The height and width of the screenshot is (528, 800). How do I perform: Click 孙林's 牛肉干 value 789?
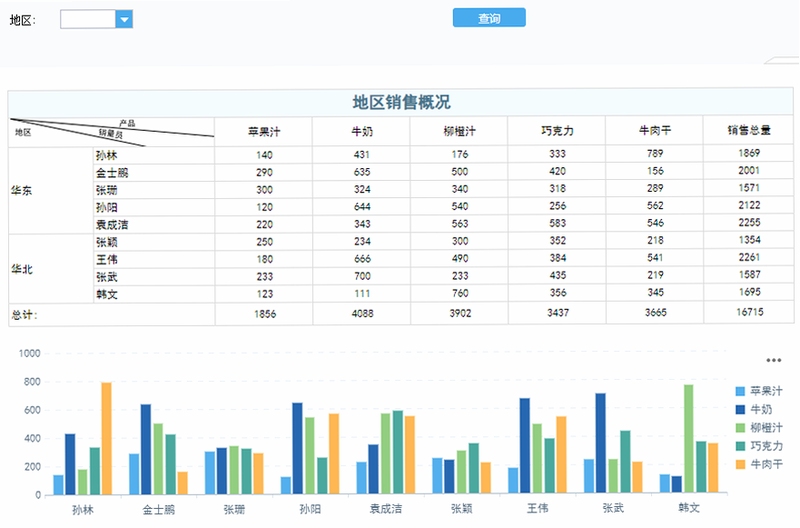tap(655, 153)
